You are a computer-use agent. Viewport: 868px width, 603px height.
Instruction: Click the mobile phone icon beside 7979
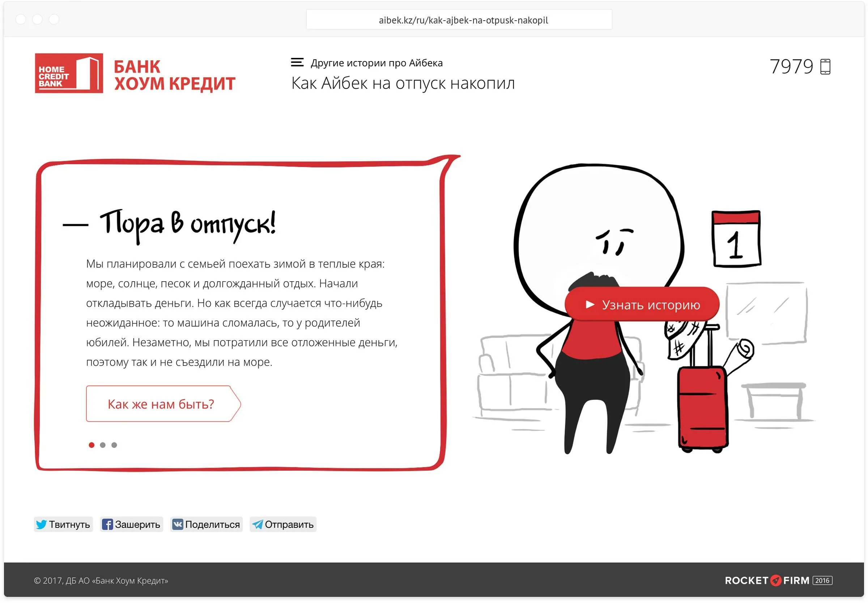pos(825,67)
